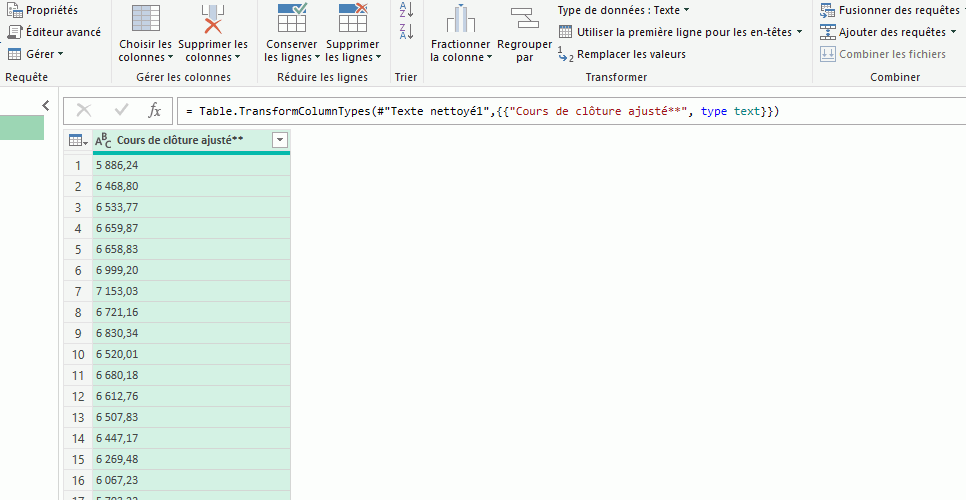Open Ajouter des requêtes dropdown

(x=884, y=32)
